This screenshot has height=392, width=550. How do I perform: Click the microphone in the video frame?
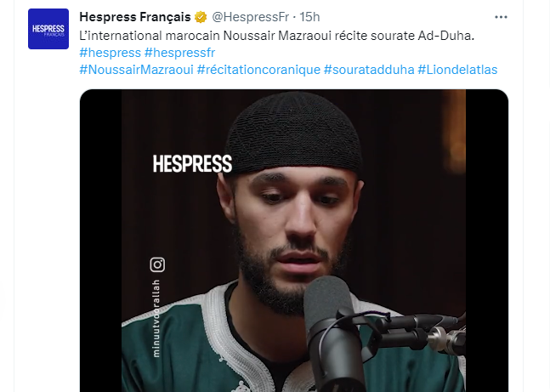click(x=333, y=333)
